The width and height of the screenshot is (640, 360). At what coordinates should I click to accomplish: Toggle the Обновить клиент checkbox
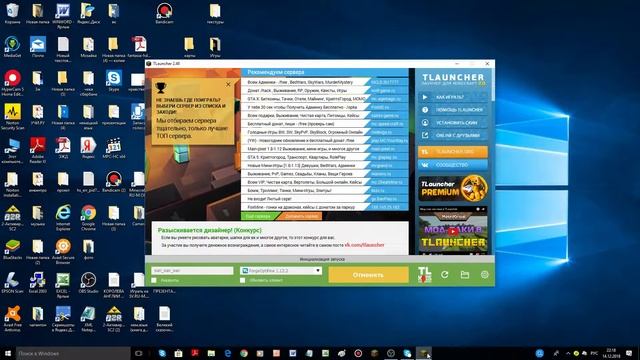[x=243, y=280]
